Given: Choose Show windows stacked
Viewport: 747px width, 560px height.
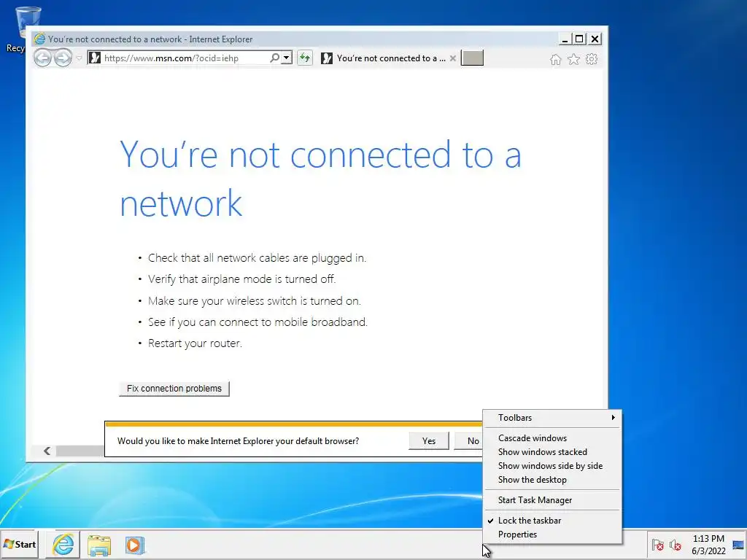Looking at the screenshot, I should tap(553, 452).
